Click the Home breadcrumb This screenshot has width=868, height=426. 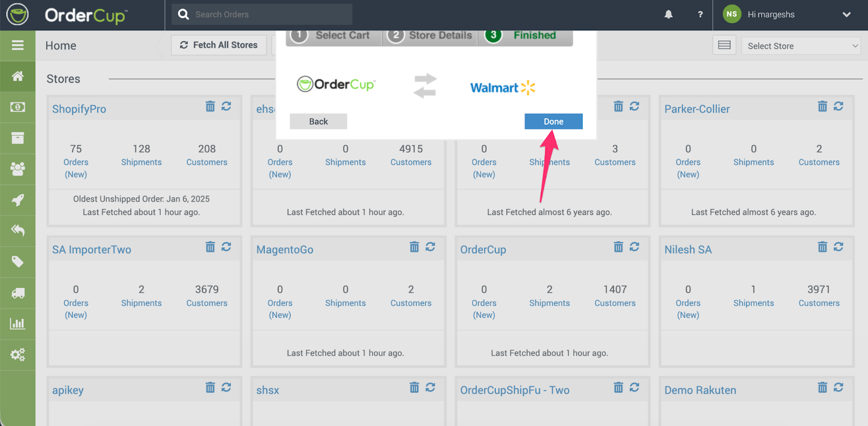coord(61,46)
